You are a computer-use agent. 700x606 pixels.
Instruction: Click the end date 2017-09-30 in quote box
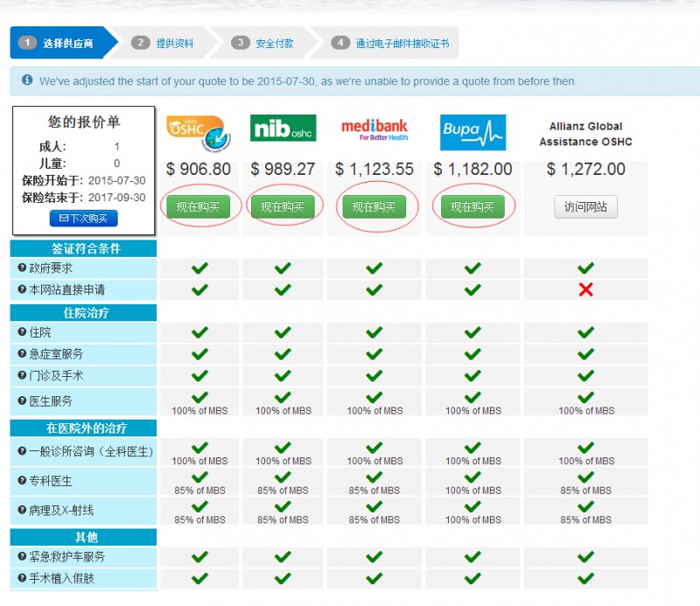click(117, 198)
